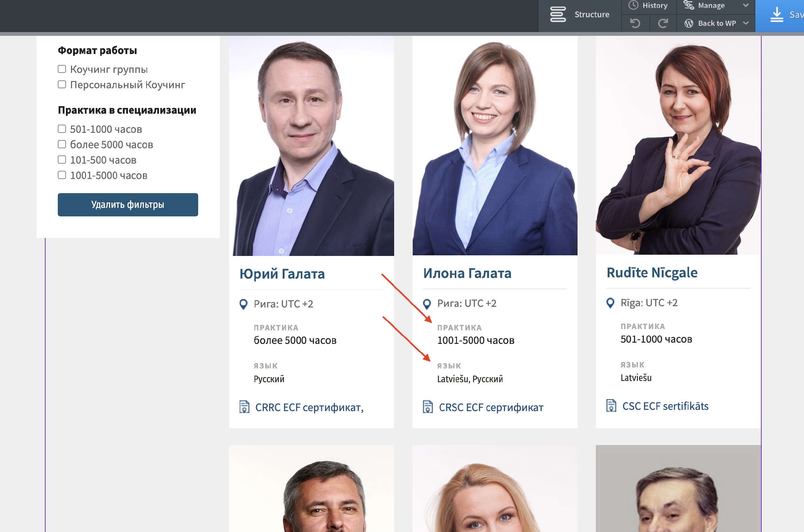Click the History clock icon

(x=633, y=5)
